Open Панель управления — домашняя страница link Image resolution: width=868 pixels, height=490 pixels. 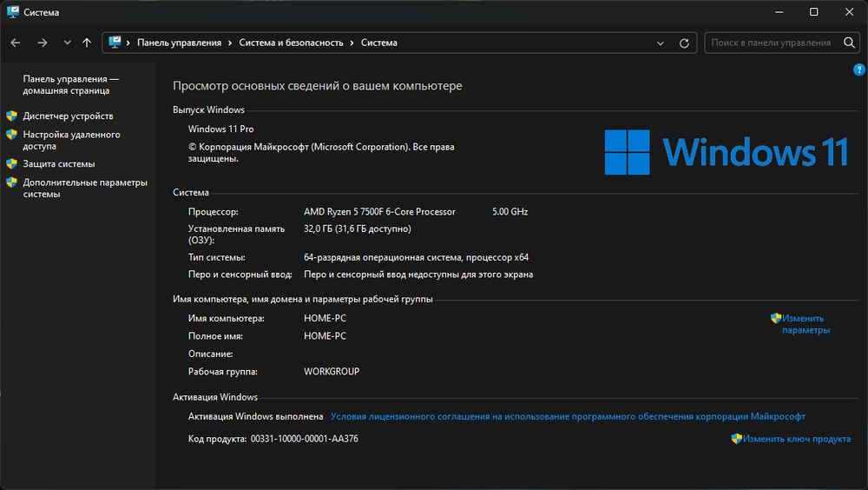point(71,85)
